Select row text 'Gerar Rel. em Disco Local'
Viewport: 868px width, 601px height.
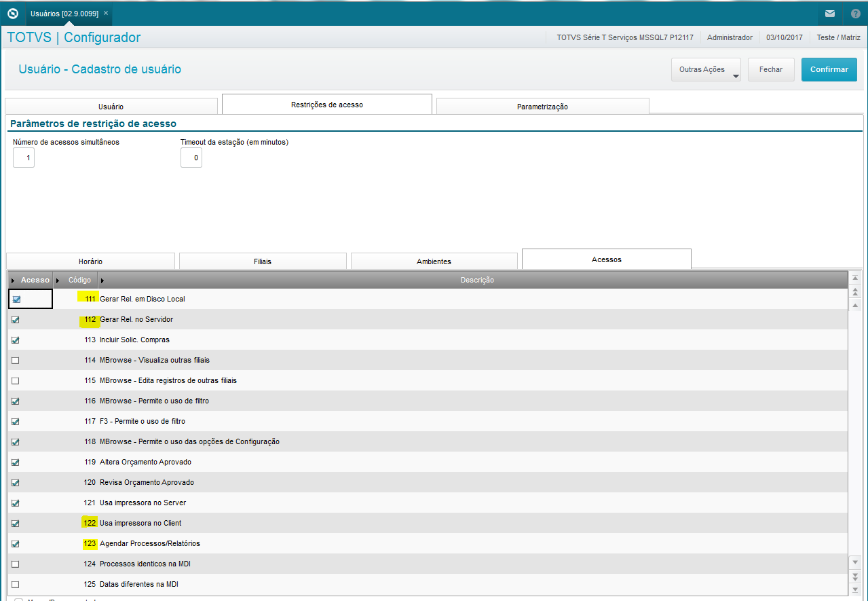pyautogui.click(x=143, y=299)
